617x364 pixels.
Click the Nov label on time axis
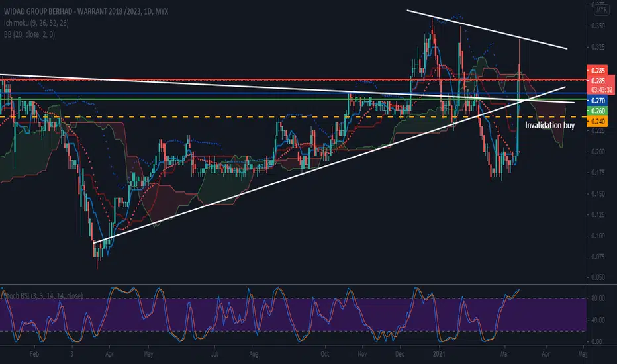click(362, 354)
